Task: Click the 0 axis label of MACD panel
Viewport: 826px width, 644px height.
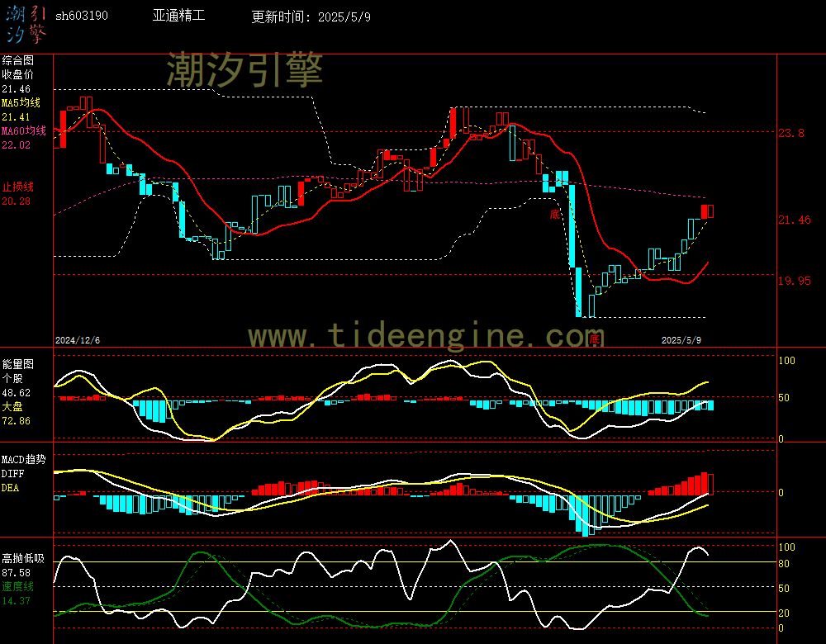Action: (x=781, y=493)
